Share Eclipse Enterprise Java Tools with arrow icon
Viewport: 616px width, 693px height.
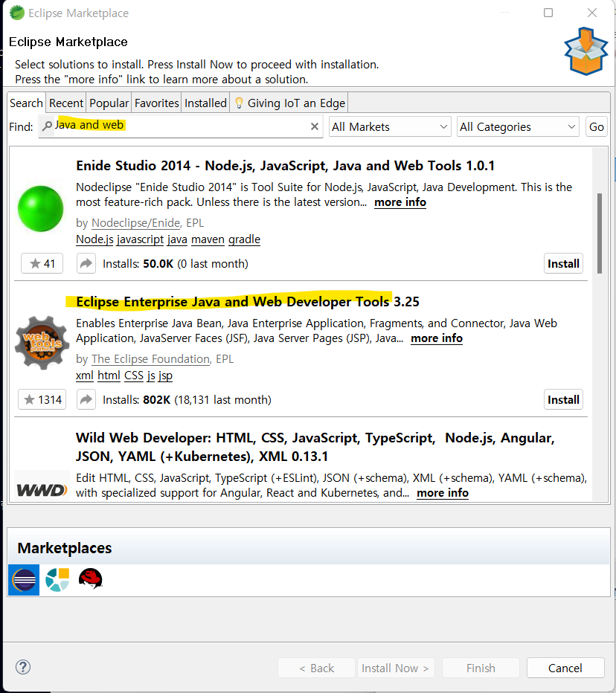coord(86,399)
